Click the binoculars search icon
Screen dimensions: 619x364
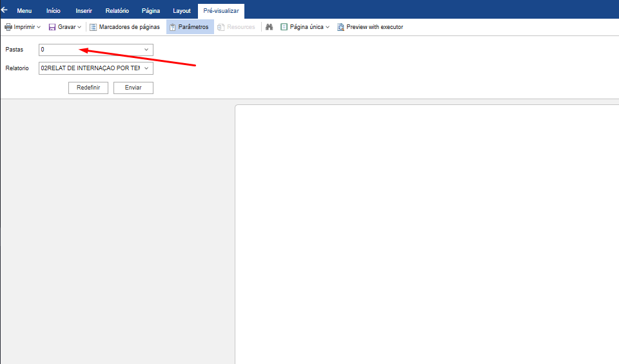point(270,27)
